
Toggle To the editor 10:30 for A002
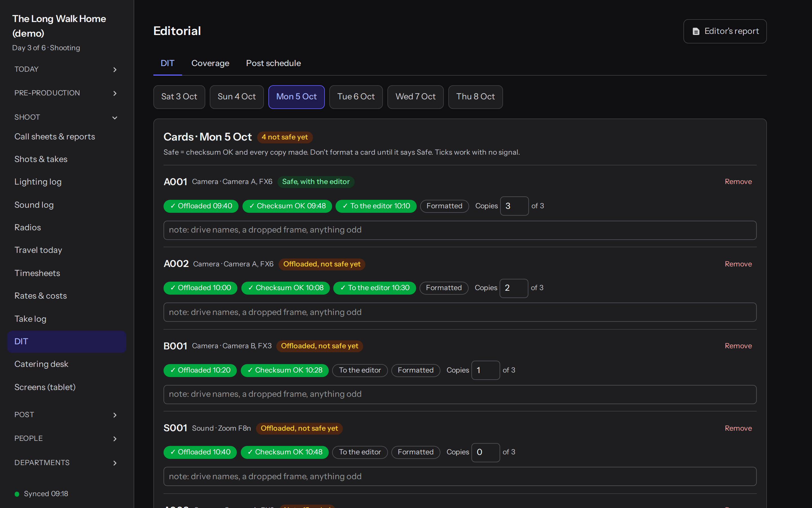(374, 288)
